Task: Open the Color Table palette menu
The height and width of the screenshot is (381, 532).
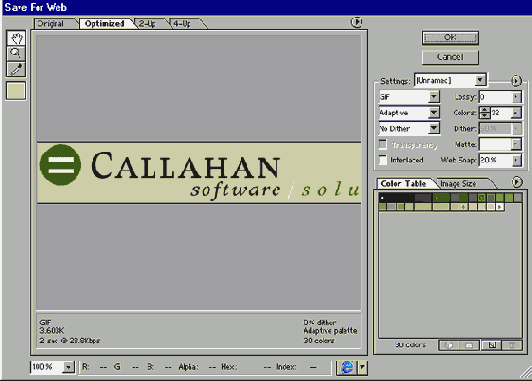Action: [516, 182]
